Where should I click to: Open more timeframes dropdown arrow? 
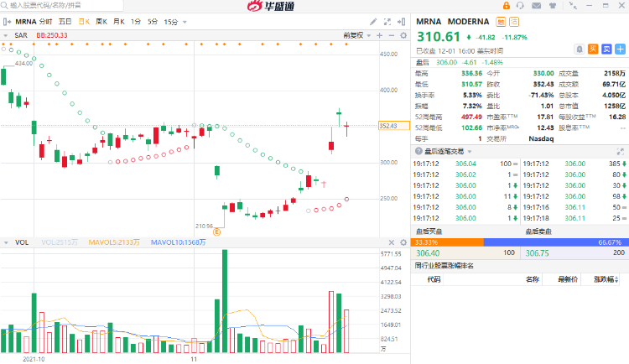point(185,22)
